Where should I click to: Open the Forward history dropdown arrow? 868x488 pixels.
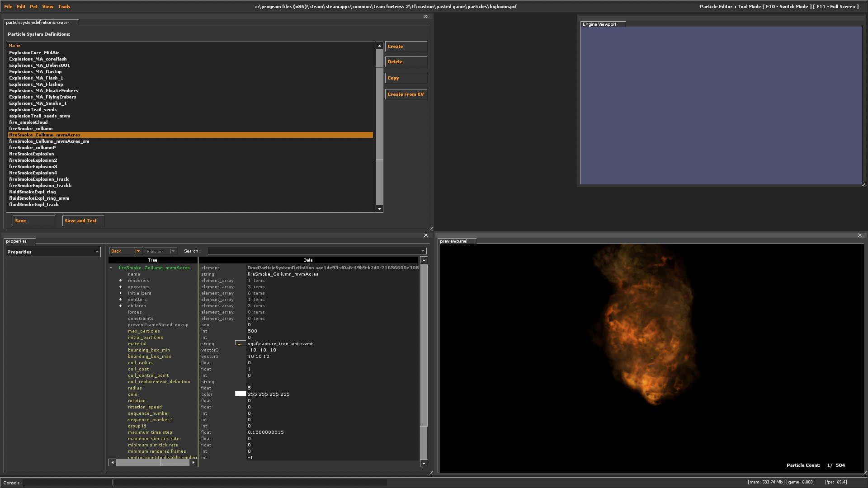point(173,251)
